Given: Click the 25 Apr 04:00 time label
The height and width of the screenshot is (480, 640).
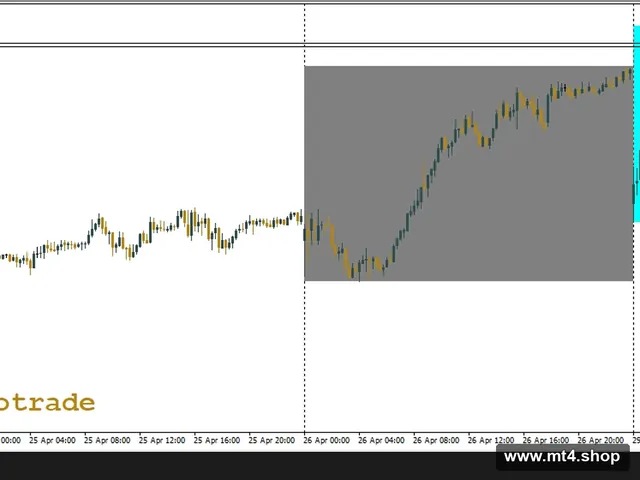Looking at the screenshot, I should coord(52,440).
